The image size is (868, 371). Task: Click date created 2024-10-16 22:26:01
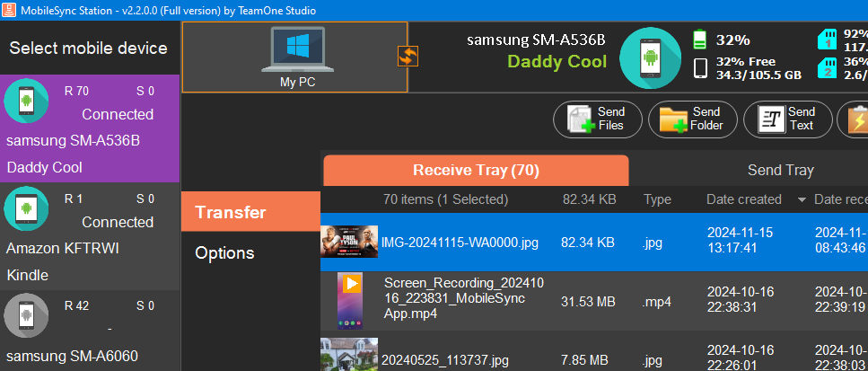pyautogui.click(x=739, y=358)
